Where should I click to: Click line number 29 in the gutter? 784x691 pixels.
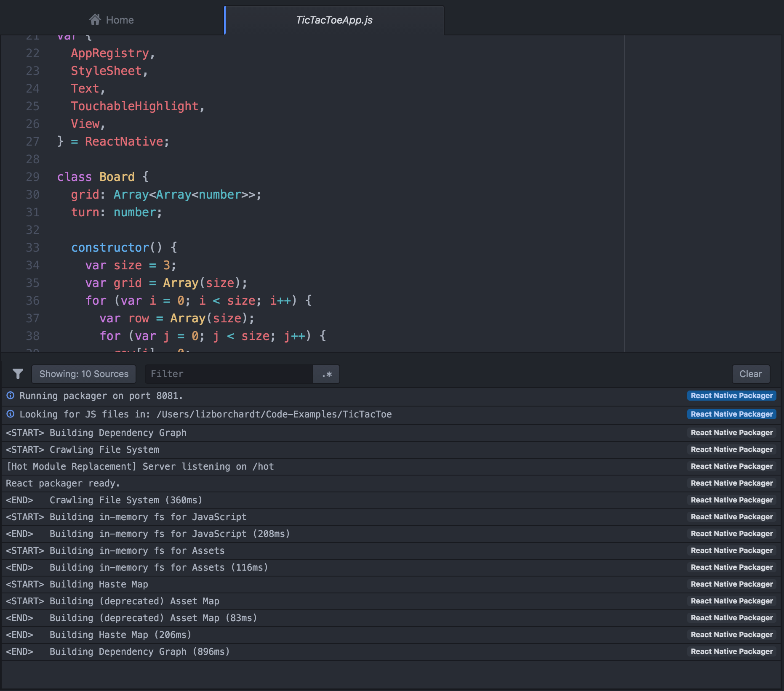(32, 177)
